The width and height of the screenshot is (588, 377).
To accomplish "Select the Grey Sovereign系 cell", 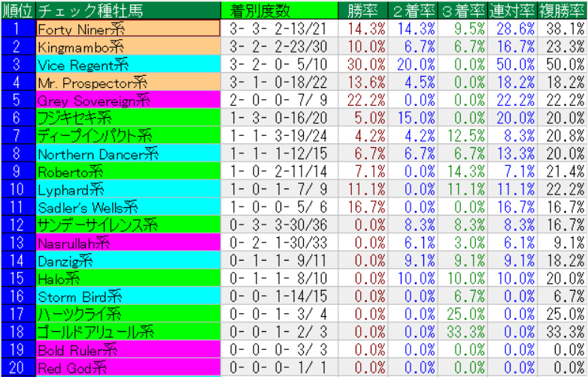I will click(129, 100).
